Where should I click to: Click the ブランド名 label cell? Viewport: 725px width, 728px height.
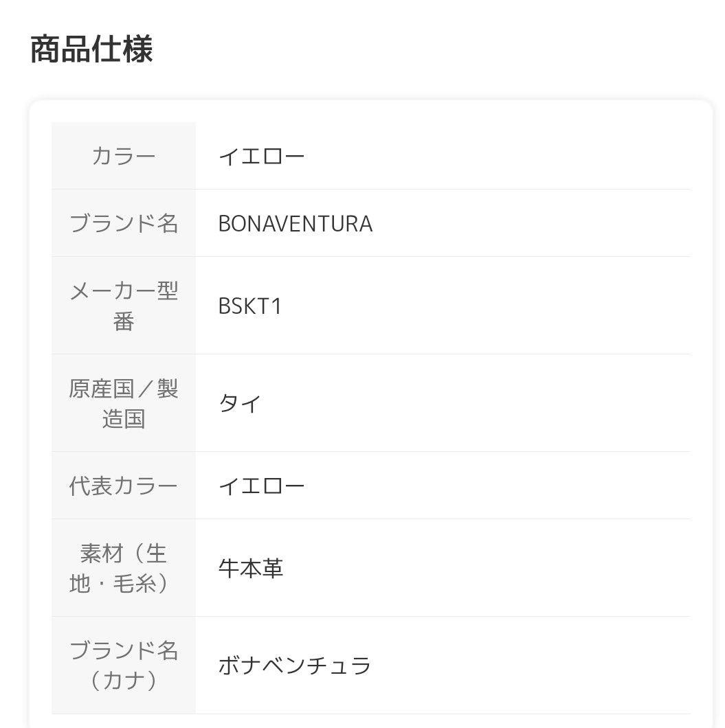click(124, 224)
